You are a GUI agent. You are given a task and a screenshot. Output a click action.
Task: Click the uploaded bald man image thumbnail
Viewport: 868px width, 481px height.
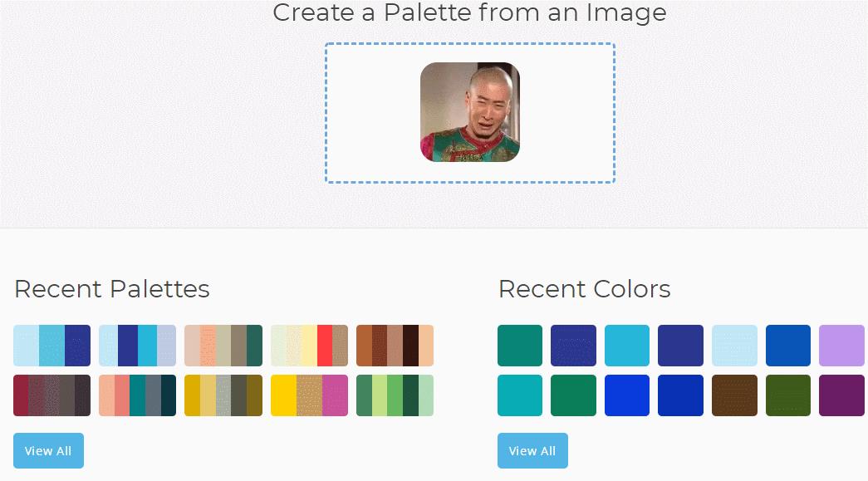coord(469,112)
